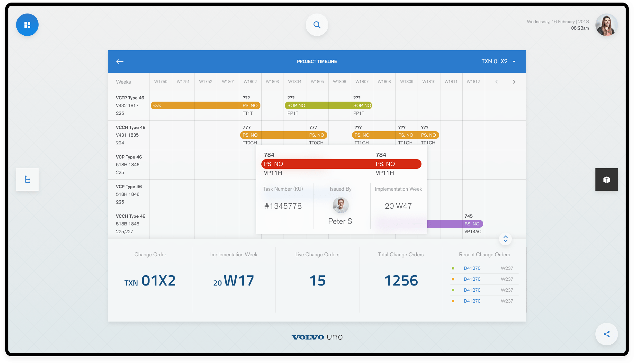Open the hierarchy tree side panel
Image resolution: width=634 pixels, height=364 pixels.
point(27,179)
